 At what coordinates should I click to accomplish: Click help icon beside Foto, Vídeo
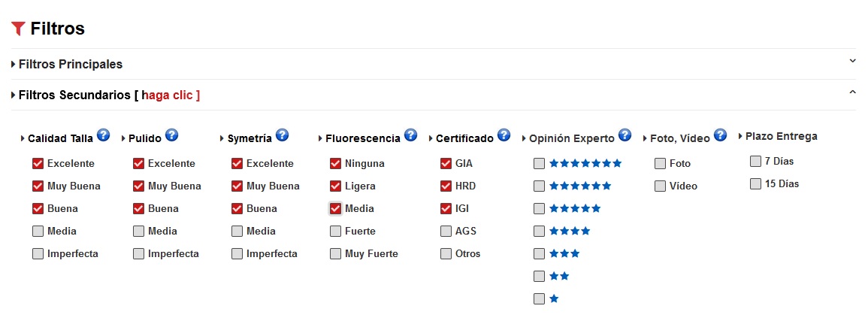click(720, 135)
